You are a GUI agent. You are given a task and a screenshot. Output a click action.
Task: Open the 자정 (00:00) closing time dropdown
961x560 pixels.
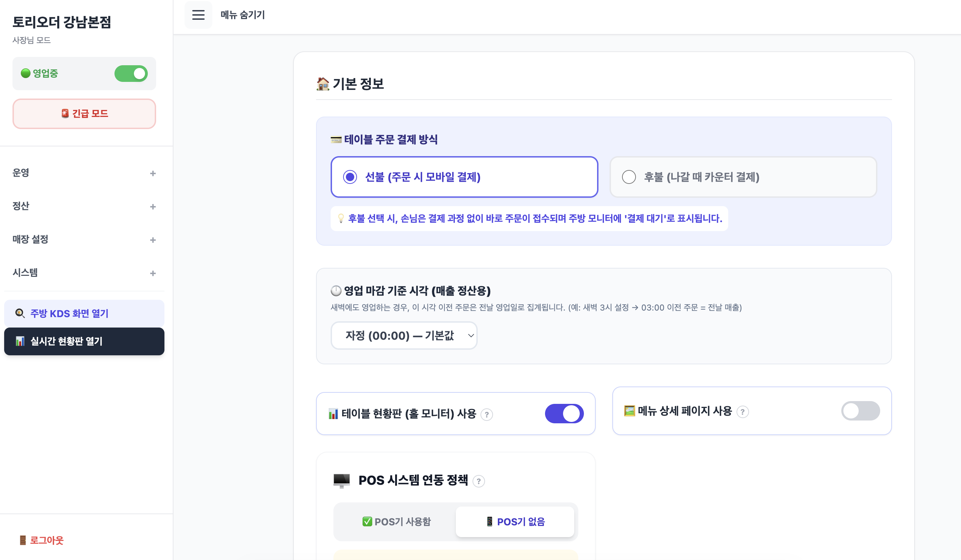pyautogui.click(x=404, y=335)
